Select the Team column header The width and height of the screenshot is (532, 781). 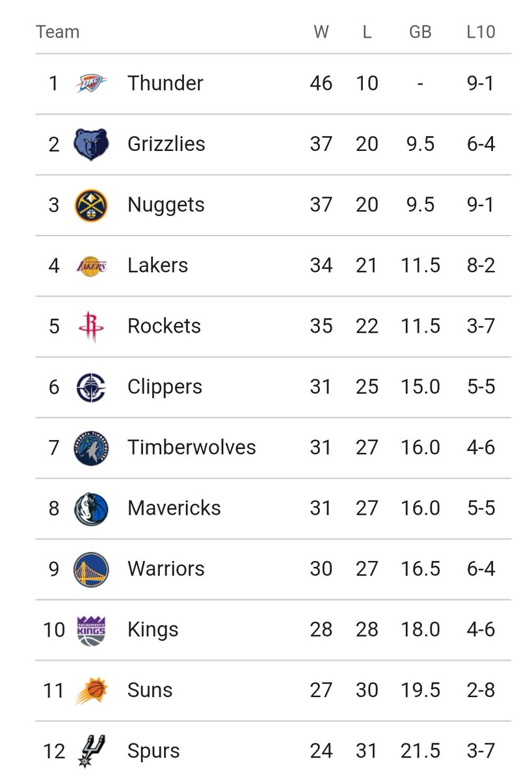pyautogui.click(x=58, y=32)
